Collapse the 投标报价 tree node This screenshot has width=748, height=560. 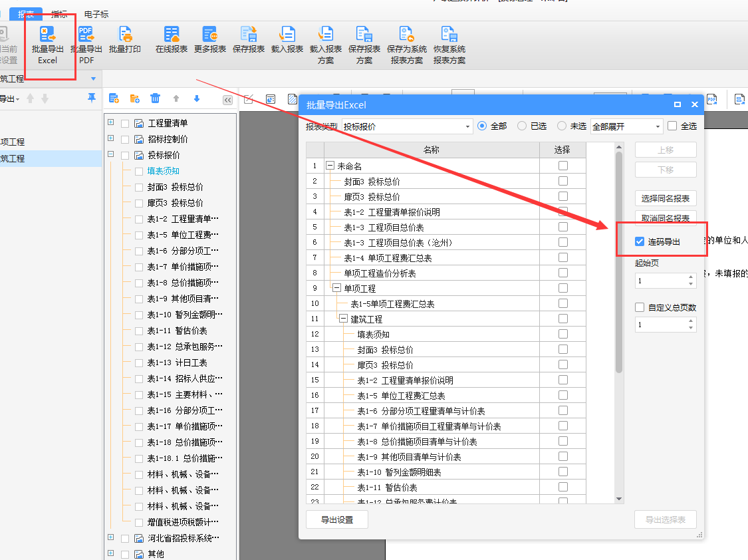tap(110, 154)
